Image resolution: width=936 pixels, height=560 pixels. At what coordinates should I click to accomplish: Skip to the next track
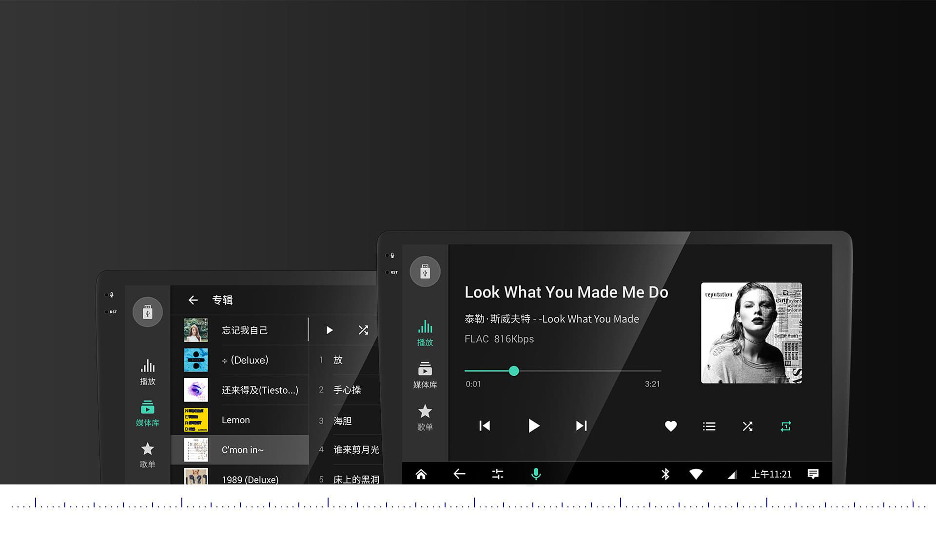coord(581,426)
